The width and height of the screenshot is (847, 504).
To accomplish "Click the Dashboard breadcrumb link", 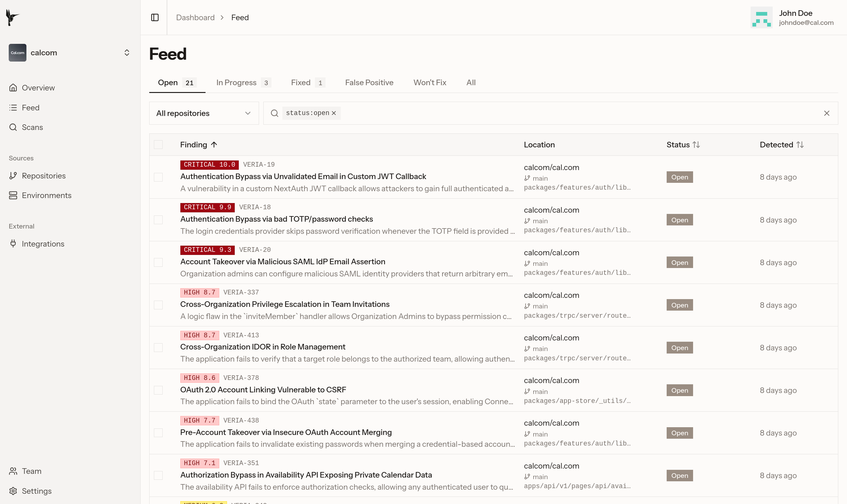I will [195, 17].
